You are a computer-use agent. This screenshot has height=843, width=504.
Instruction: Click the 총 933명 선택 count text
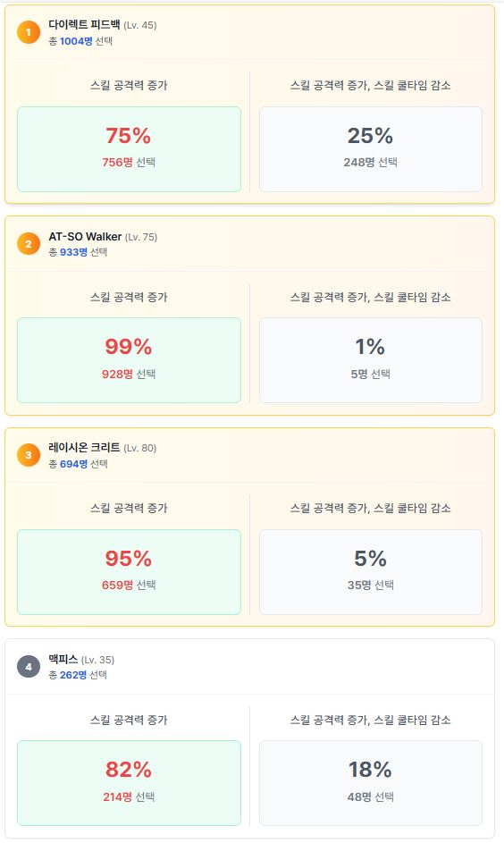pyautogui.click(x=79, y=252)
